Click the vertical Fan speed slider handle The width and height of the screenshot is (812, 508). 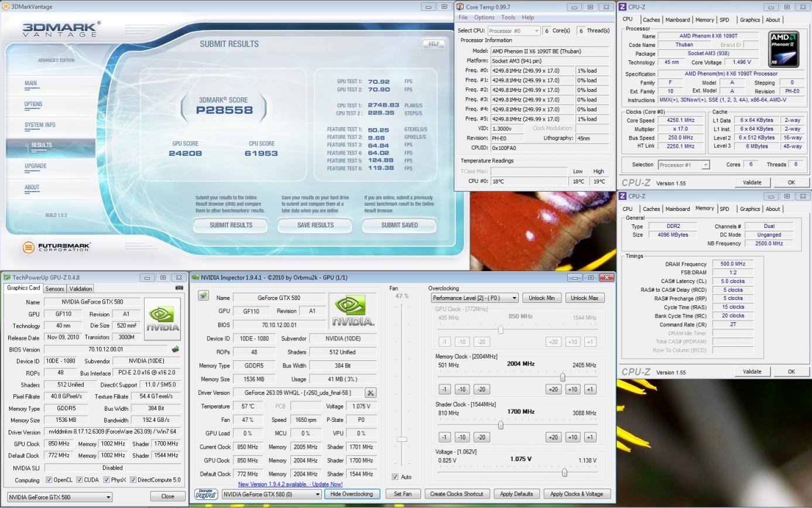pos(402,439)
